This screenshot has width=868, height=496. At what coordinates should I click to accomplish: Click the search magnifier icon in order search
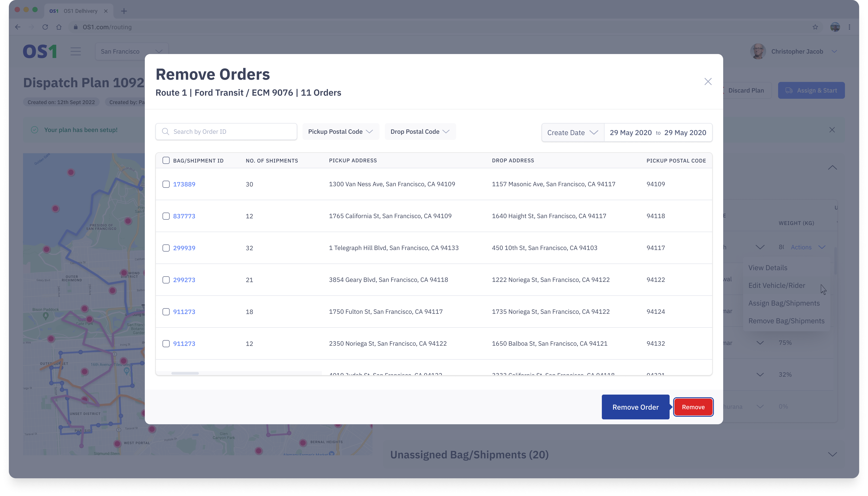coord(166,132)
